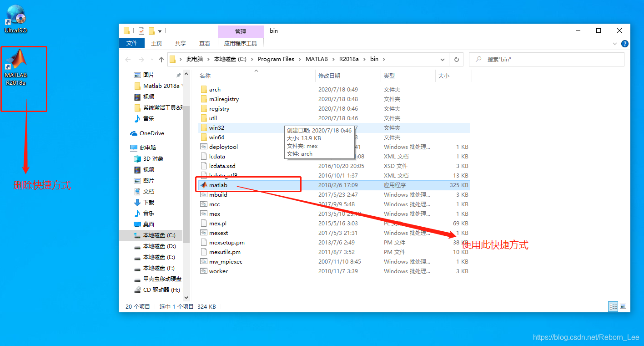Screen dimensions: 644x346
Task: Sort by 大小 column header
Action: point(453,76)
